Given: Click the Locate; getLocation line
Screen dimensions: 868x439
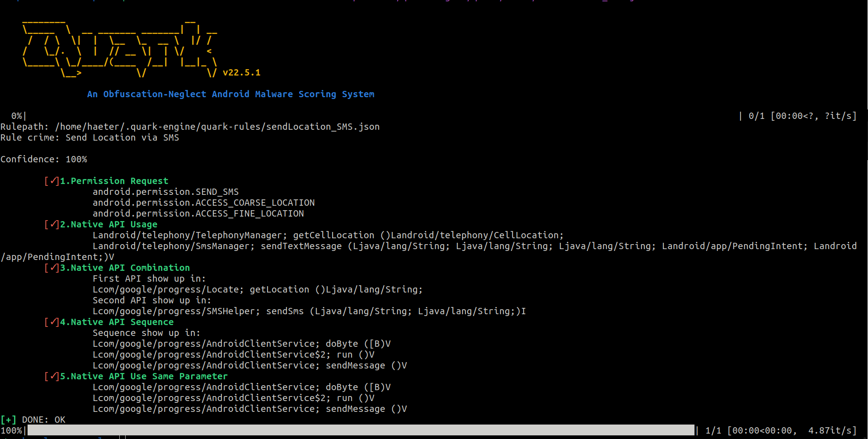Looking at the screenshot, I should pyautogui.click(x=258, y=289).
